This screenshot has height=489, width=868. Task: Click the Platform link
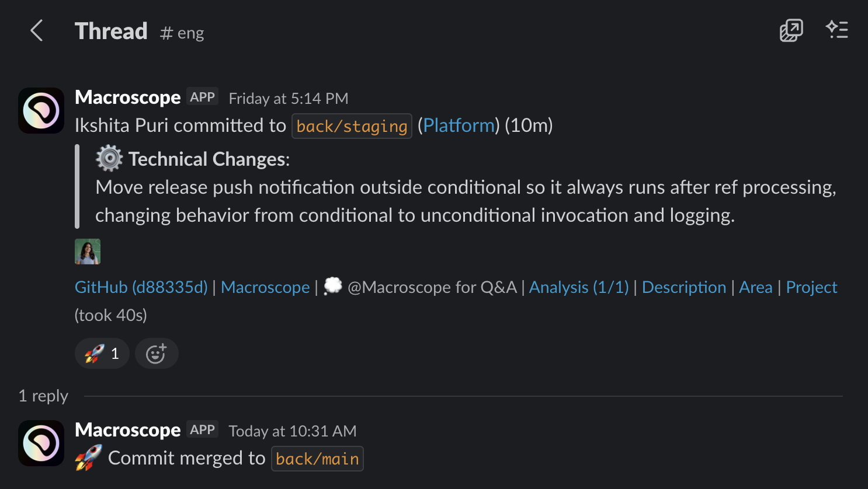pos(459,125)
